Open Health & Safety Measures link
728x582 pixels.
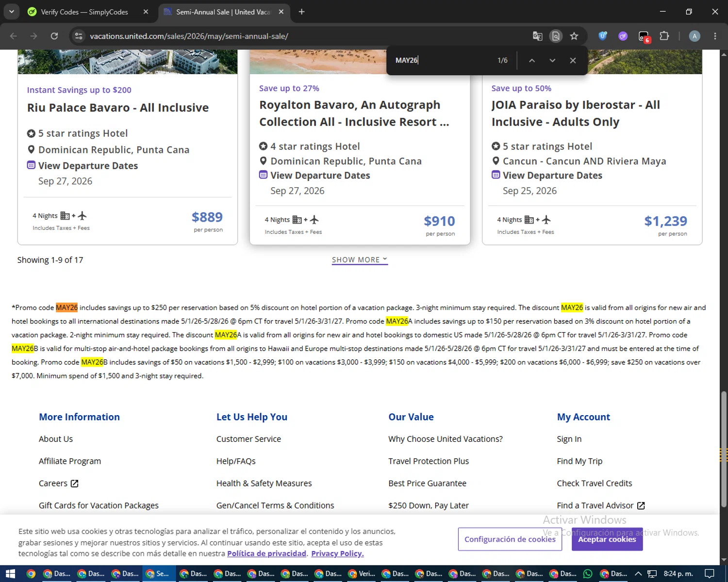pyautogui.click(x=264, y=484)
